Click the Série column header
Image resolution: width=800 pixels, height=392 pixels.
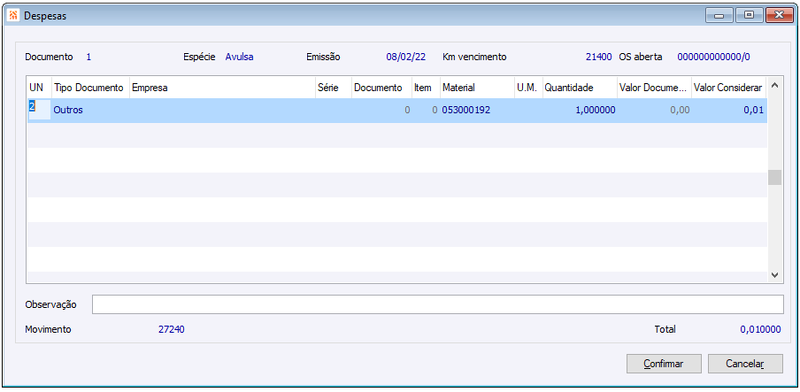pyautogui.click(x=334, y=88)
